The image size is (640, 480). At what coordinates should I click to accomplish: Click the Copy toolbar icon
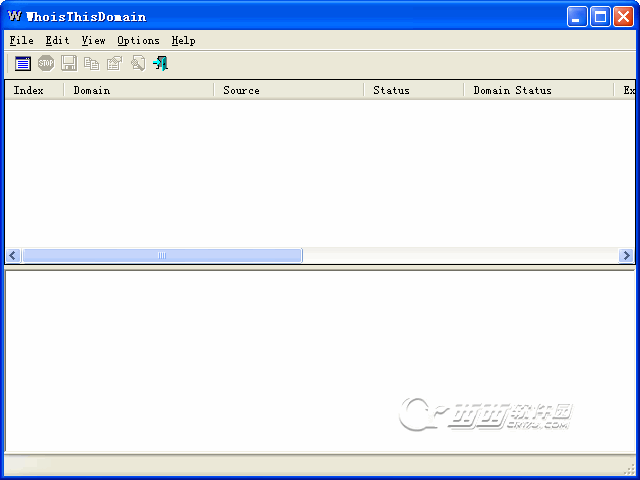coord(91,64)
